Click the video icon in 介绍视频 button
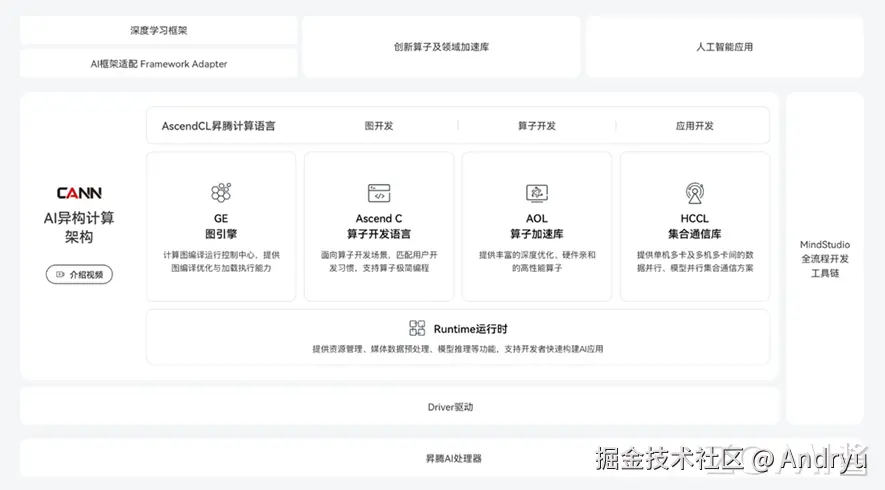The image size is (885, 490). coord(60,274)
